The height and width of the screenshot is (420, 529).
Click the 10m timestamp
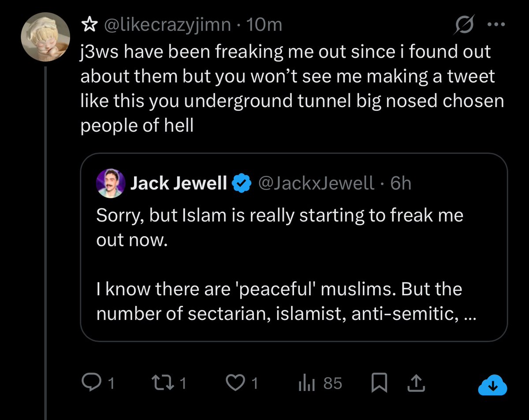264,26
